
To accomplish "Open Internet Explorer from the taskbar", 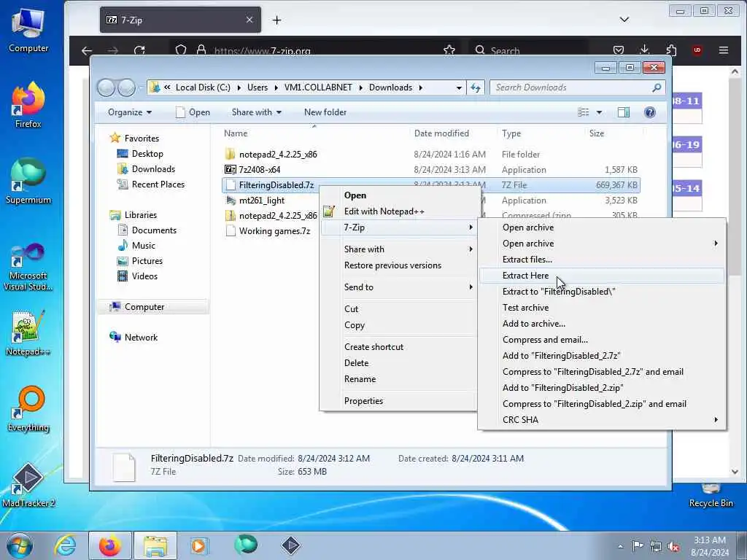I will click(65, 545).
